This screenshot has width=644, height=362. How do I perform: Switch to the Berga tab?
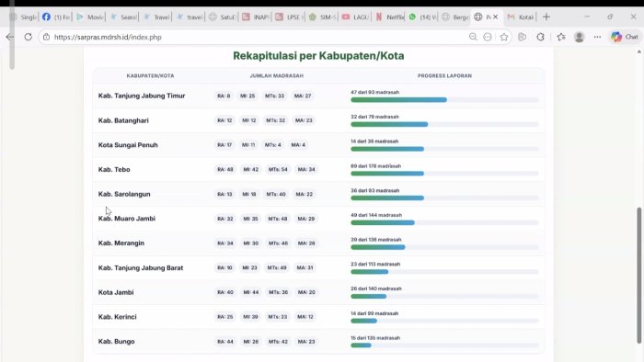[455, 17]
